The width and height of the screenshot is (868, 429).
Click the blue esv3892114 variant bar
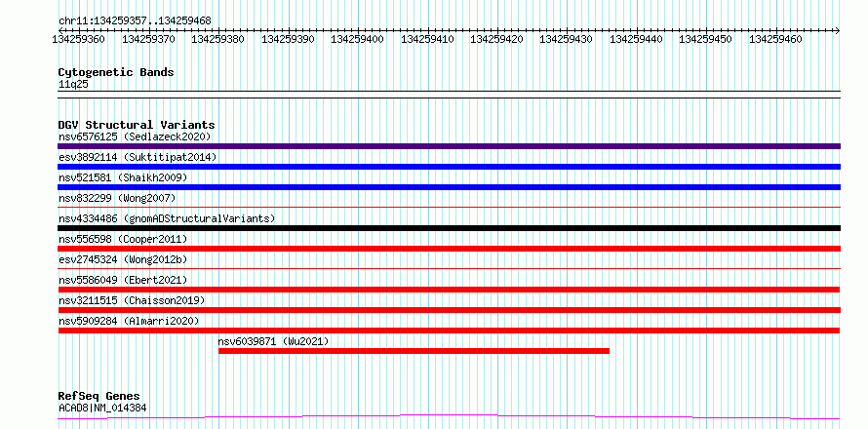pos(449,167)
